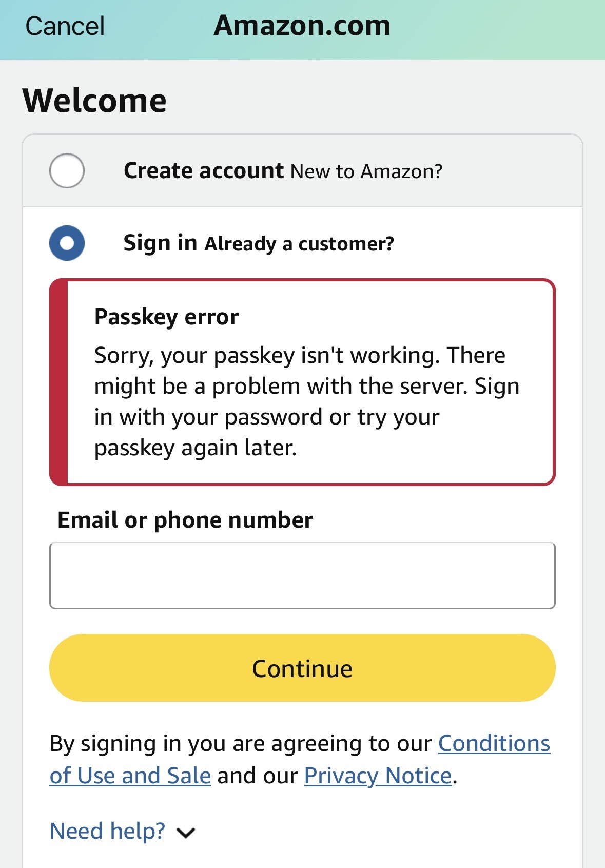This screenshot has width=605, height=868.
Task: Click the Amazon.com page title
Action: point(302,26)
